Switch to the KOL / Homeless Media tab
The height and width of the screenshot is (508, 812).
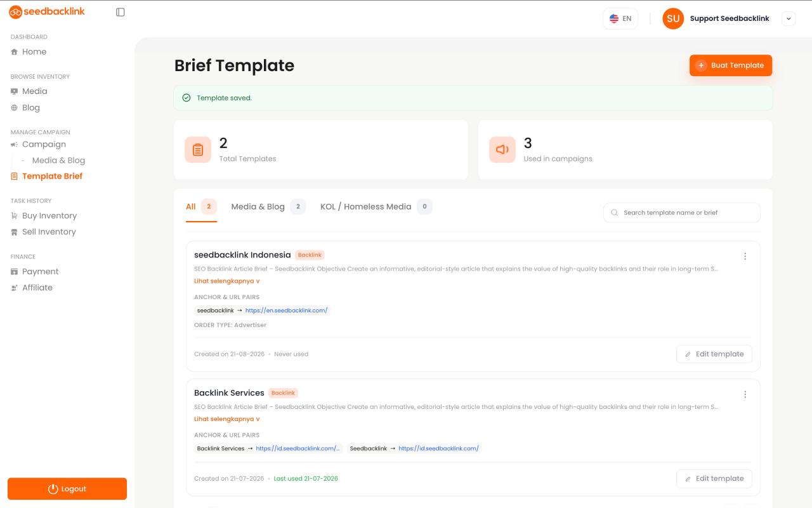tap(376, 206)
